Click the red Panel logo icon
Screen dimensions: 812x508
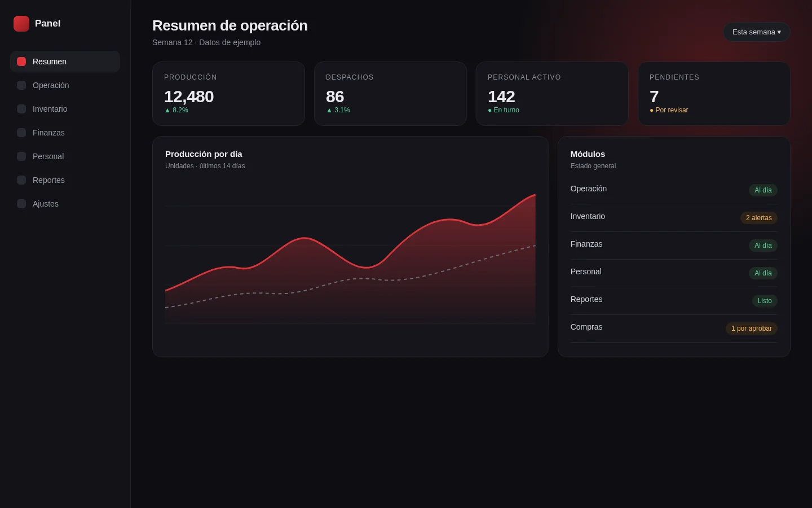click(21, 24)
